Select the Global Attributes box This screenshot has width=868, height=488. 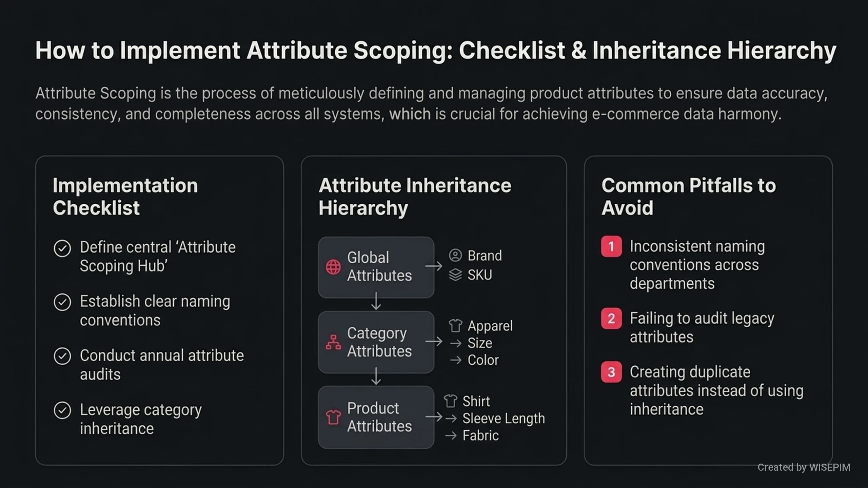click(x=376, y=267)
